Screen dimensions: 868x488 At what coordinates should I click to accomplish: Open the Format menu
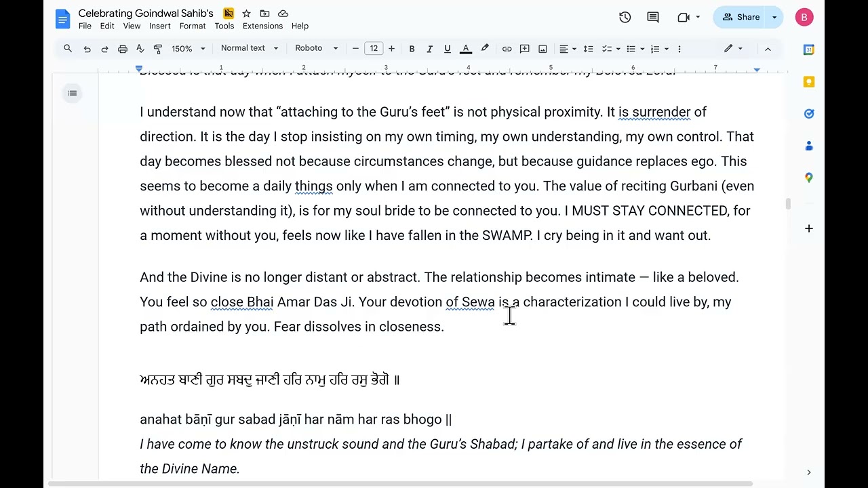point(193,26)
